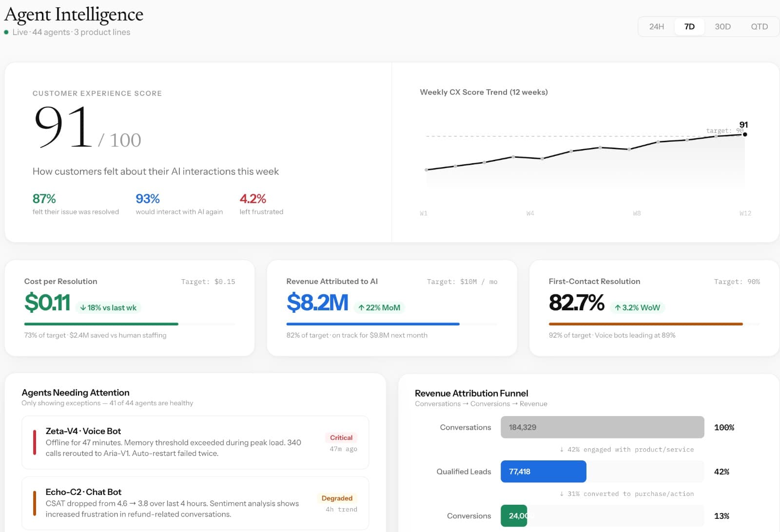This screenshot has height=532, width=780.
Task: Open the Echo-C2 Chat Bot alert details
Action: pyautogui.click(x=195, y=503)
